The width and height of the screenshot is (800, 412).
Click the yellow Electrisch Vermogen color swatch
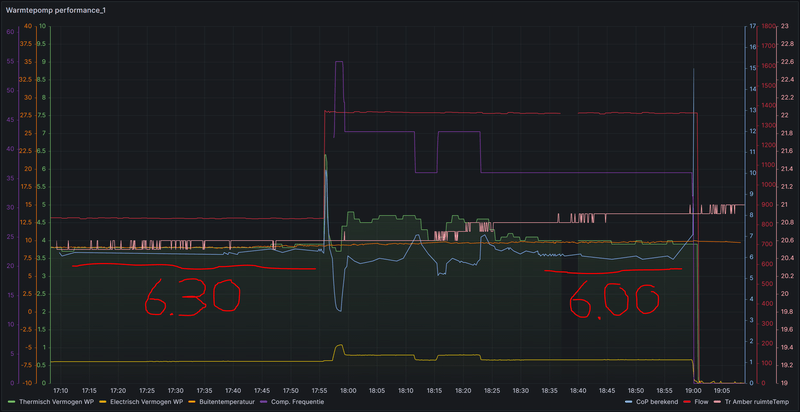tap(104, 402)
